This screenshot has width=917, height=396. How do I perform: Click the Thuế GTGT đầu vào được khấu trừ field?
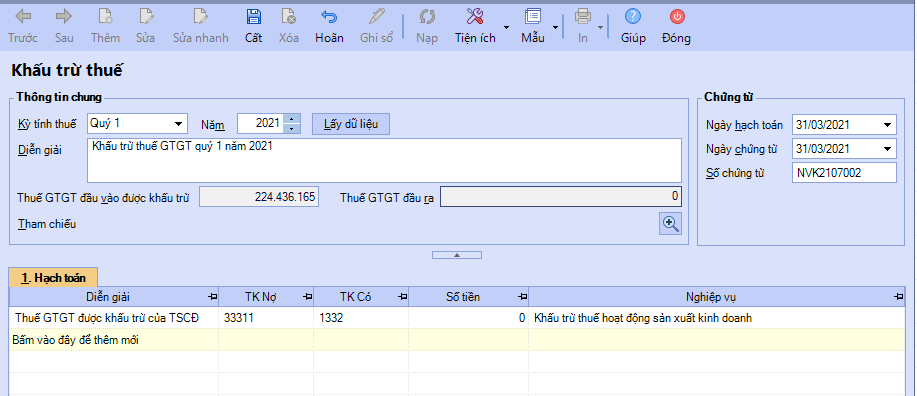pyautogui.click(x=259, y=197)
